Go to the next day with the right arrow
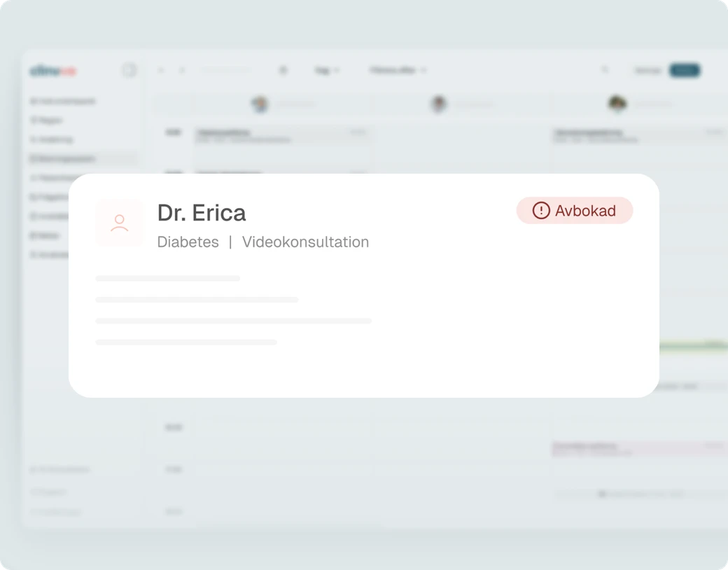 point(182,70)
